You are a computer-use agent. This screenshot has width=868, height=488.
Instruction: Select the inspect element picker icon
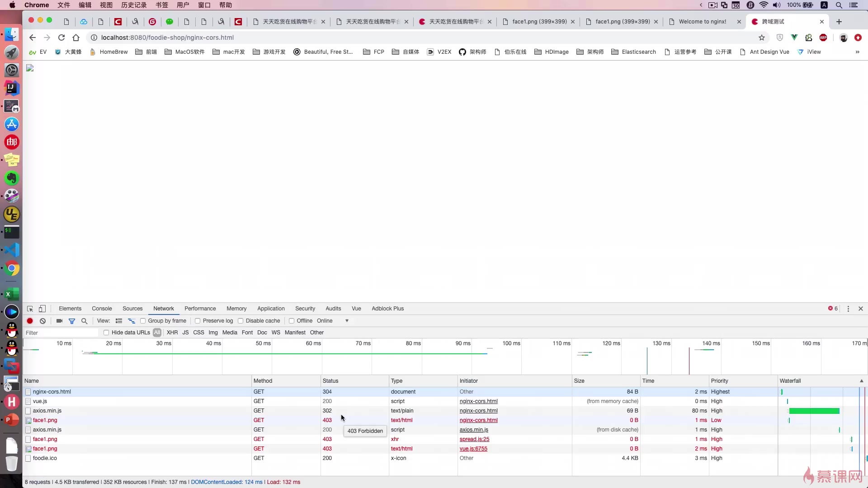(x=30, y=309)
